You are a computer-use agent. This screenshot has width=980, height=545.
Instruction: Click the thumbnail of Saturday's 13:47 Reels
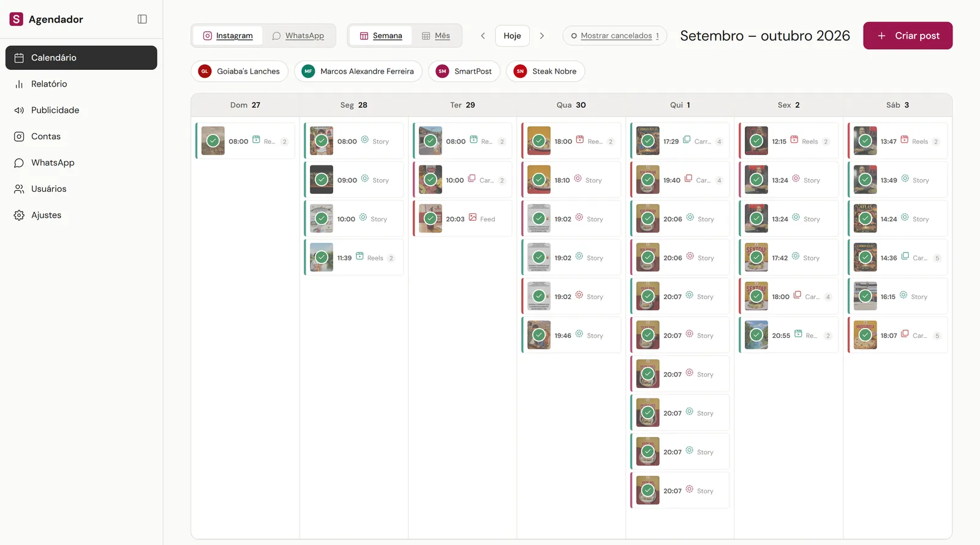click(x=865, y=141)
